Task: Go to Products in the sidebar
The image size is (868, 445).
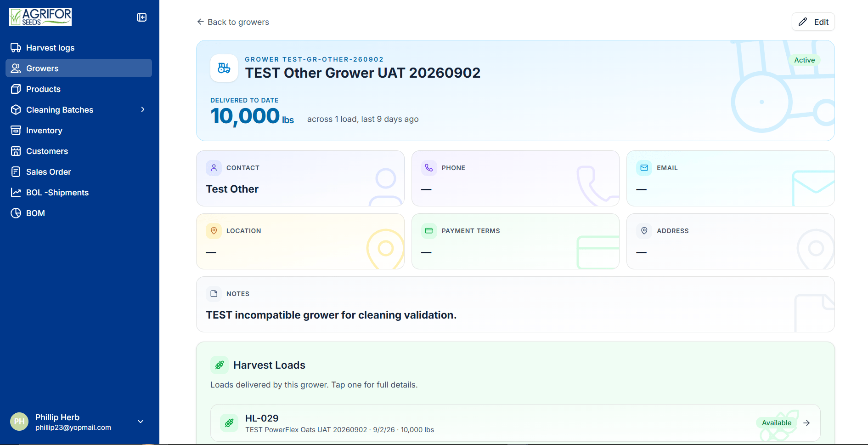Action: (79, 89)
